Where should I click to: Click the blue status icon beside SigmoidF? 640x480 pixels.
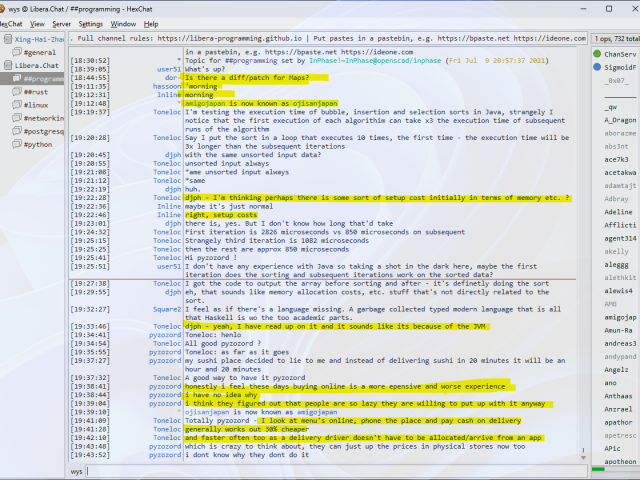click(597, 66)
